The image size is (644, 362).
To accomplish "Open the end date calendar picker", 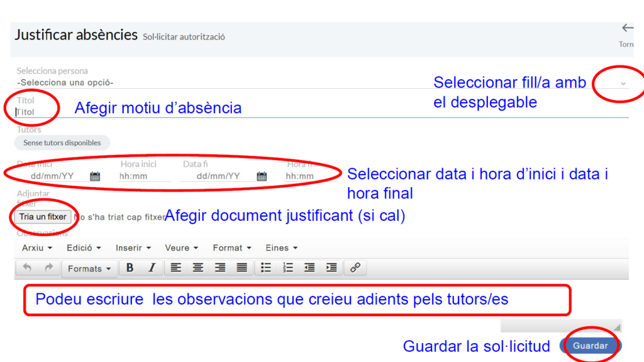I will (x=262, y=176).
